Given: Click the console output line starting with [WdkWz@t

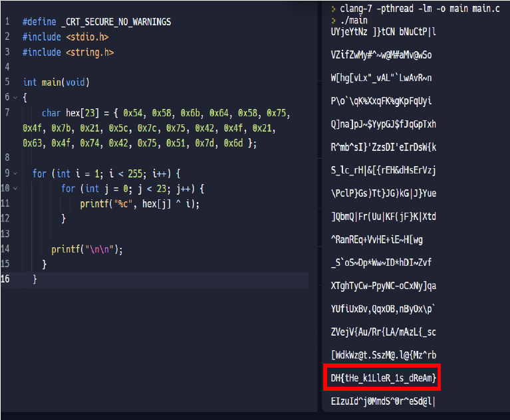Looking at the screenshot, I should (x=383, y=355).
